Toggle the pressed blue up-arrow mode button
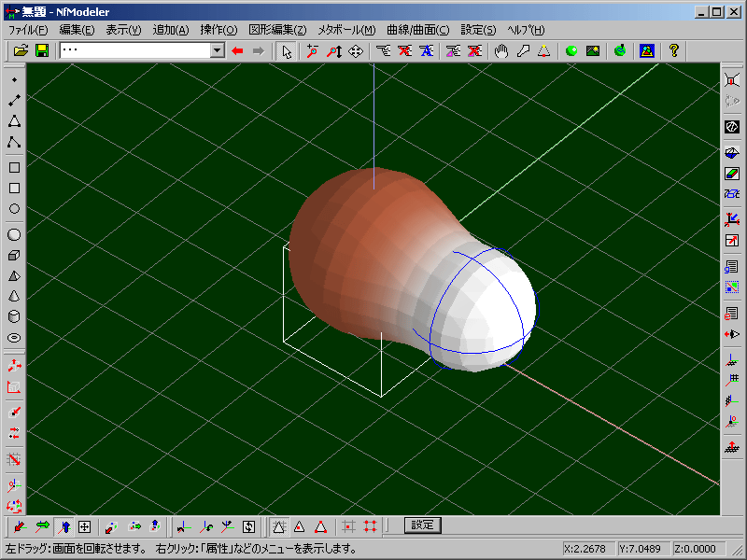Image resolution: width=747 pixels, height=560 pixels. [63, 526]
